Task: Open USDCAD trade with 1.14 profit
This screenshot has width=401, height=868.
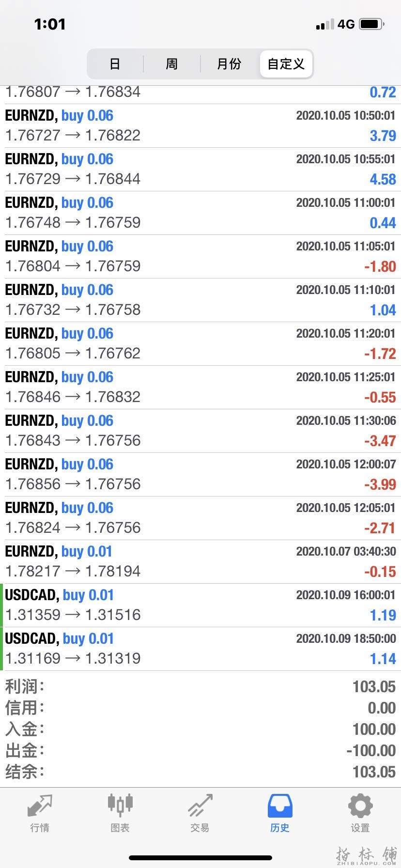Action: [200, 649]
